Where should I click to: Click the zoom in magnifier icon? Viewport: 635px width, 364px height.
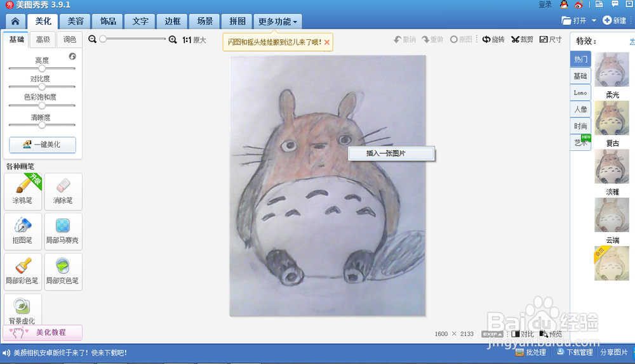(x=173, y=40)
